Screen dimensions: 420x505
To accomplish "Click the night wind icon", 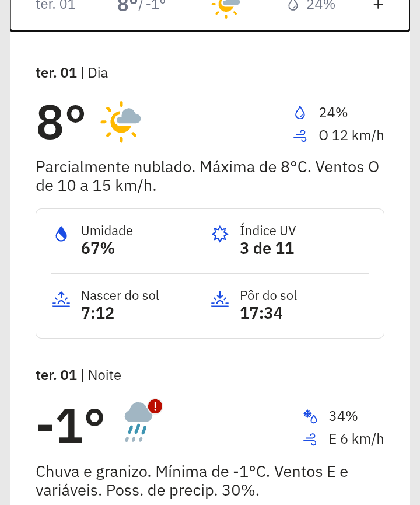I will click(x=310, y=439).
